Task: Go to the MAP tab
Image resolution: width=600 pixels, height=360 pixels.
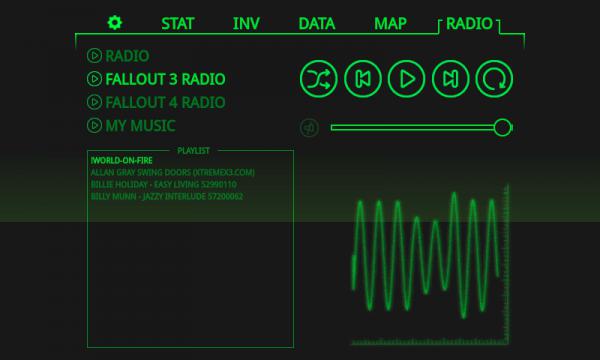Action: coord(390,24)
